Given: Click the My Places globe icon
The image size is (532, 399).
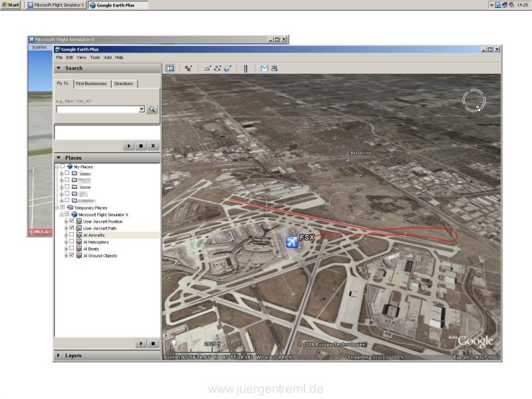Looking at the screenshot, I should click(70, 167).
